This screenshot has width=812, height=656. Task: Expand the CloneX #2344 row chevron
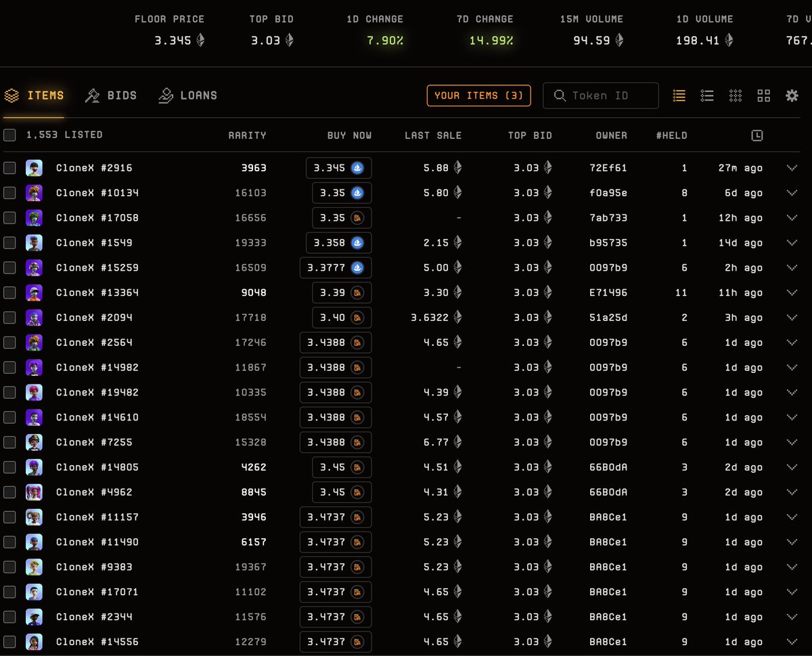coord(792,617)
